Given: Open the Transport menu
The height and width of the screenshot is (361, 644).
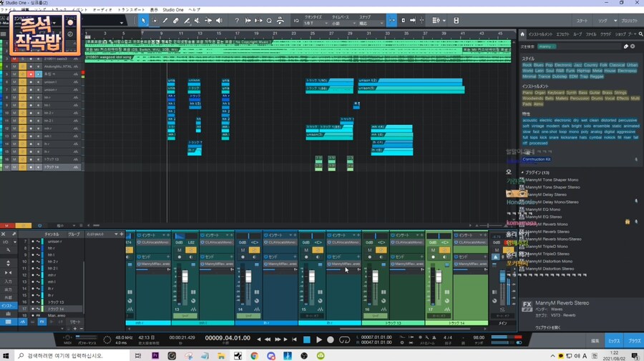Looking at the screenshot, I should click(131, 9).
